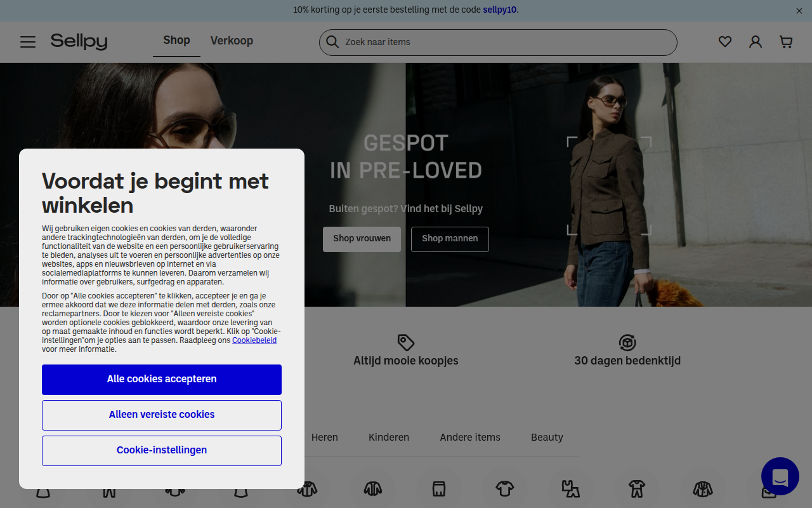Select the Heren category tab
The height and width of the screenshot is (508, 812).
[x=325, y=438]
